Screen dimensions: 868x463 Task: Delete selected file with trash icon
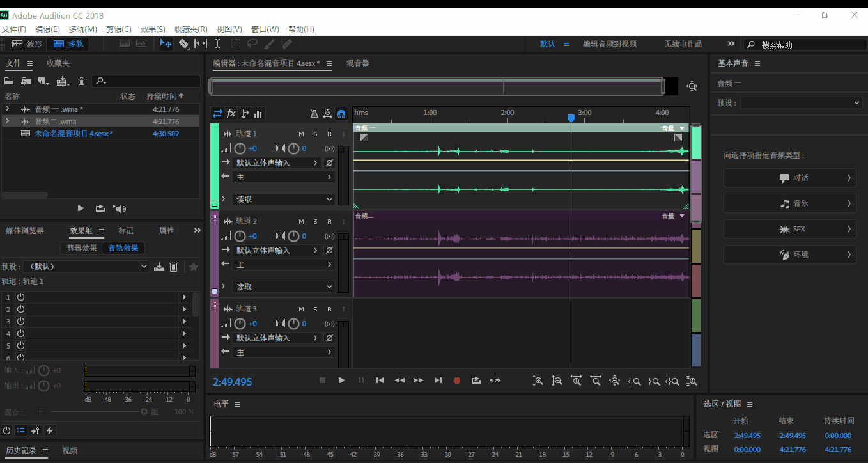pyautogui.click(x=81, y=81)
